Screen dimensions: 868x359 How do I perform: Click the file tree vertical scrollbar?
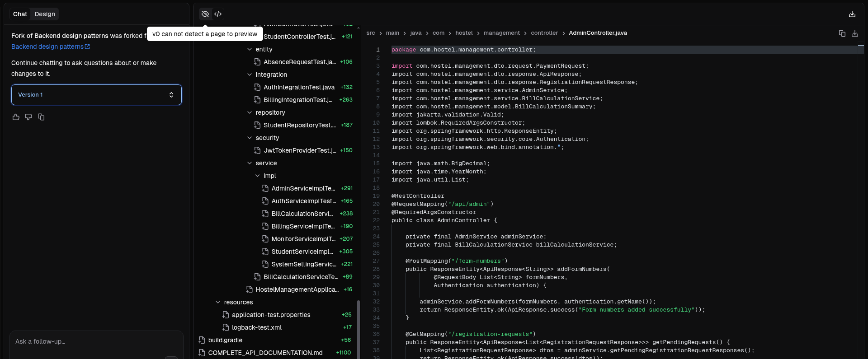click(x=359, y=330)
